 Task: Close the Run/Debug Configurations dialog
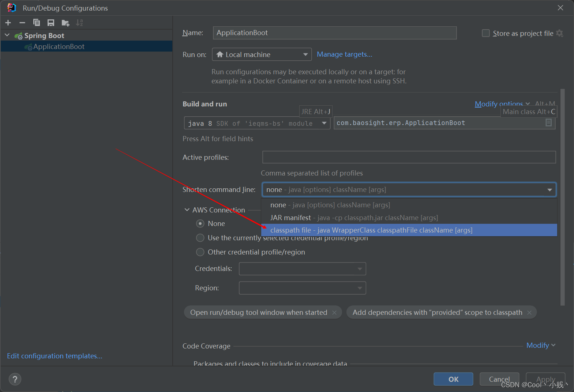point(560,8)
